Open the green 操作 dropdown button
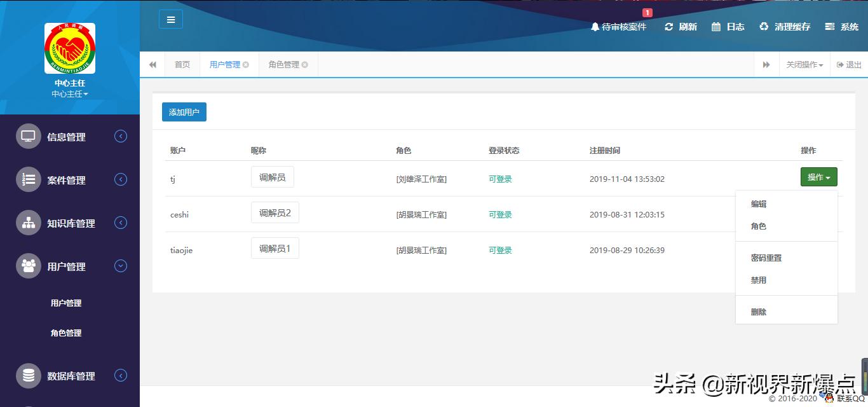The image size is (868, 407). point(818,177)
